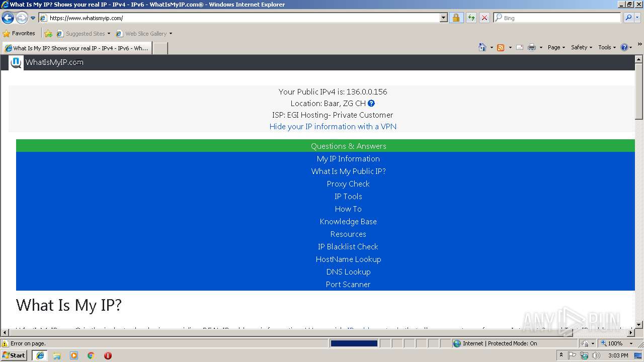Open Web Slice Gallery dropdown

(x=144, y=34)
